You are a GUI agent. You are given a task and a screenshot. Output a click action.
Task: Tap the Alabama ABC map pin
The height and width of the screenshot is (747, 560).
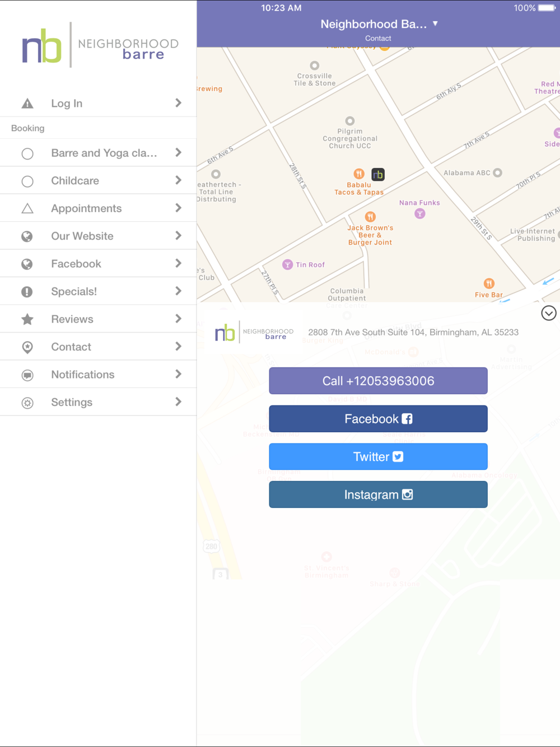click(497, 172)
